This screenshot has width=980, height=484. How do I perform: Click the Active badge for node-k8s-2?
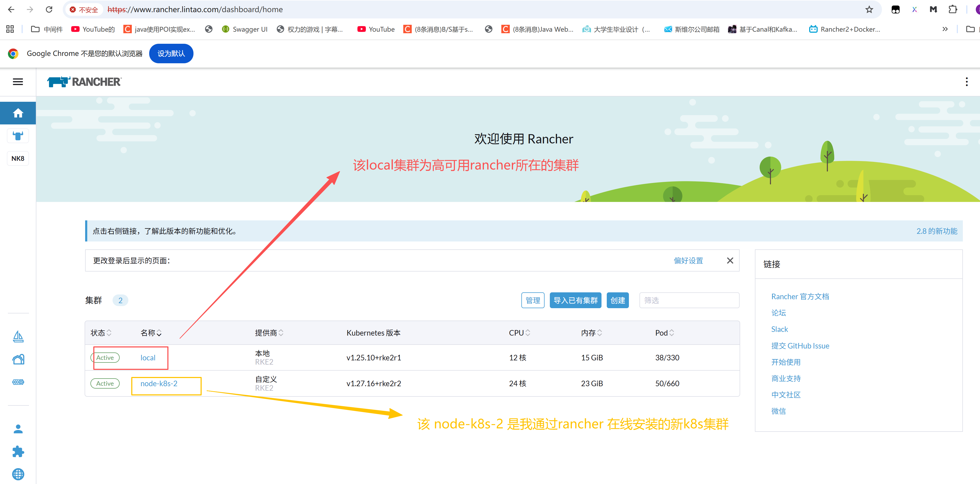pos(105,384)
